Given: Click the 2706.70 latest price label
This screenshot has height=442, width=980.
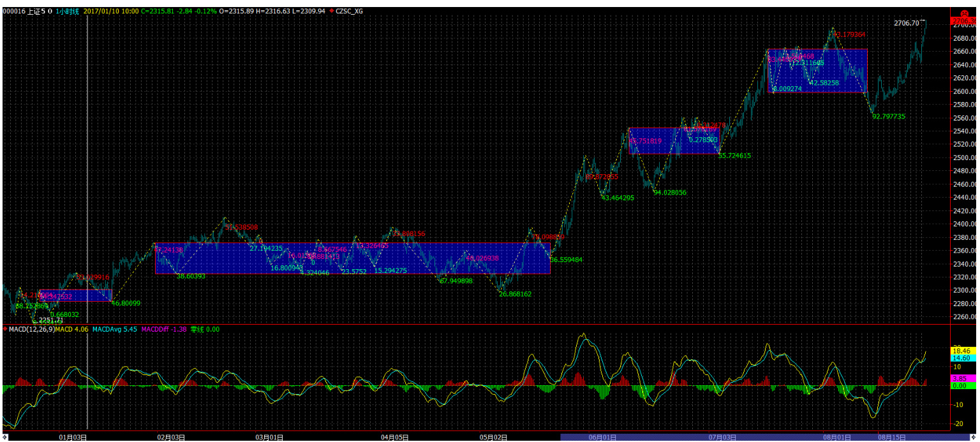Looking at the screenshot, I should tap(906, 23).
